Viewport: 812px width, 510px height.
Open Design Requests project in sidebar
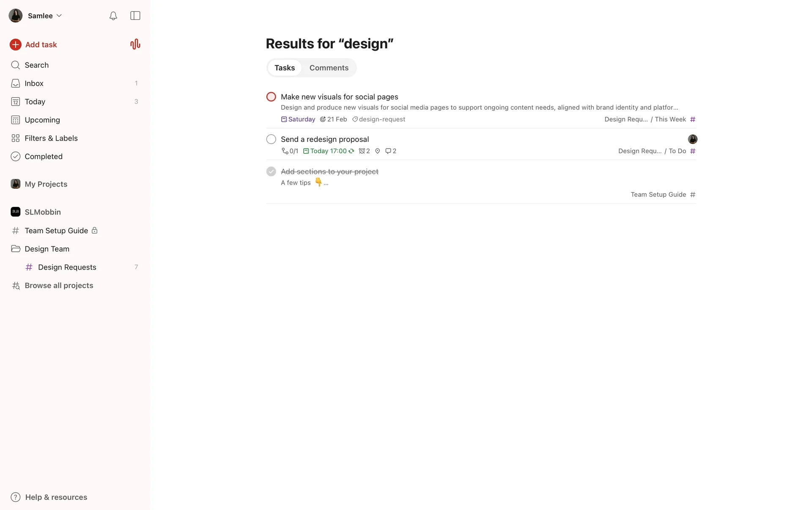[67, 267]
